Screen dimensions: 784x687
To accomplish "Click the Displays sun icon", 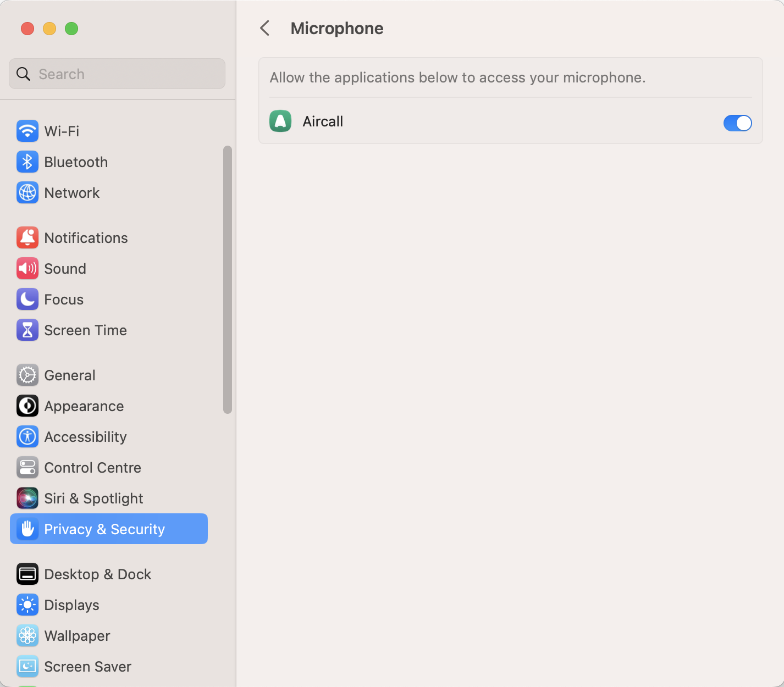I will point(27,605).
